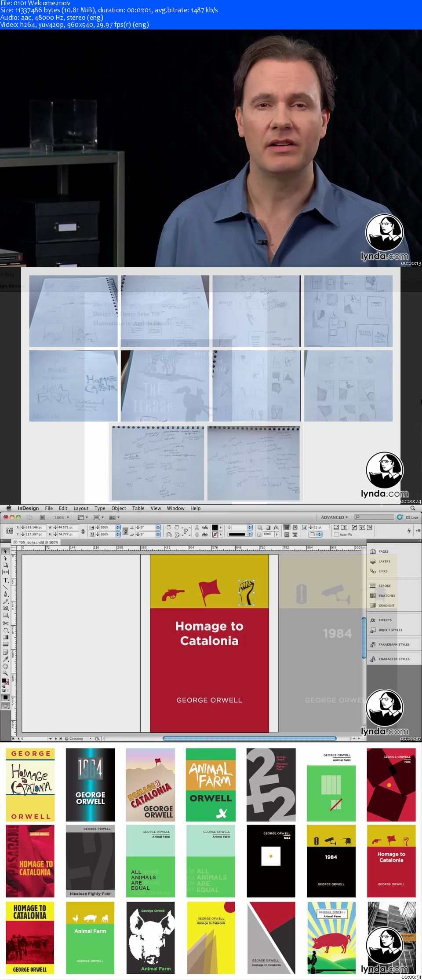Click the CS Live button
422x980 pixels.
(x=408, y=518)
